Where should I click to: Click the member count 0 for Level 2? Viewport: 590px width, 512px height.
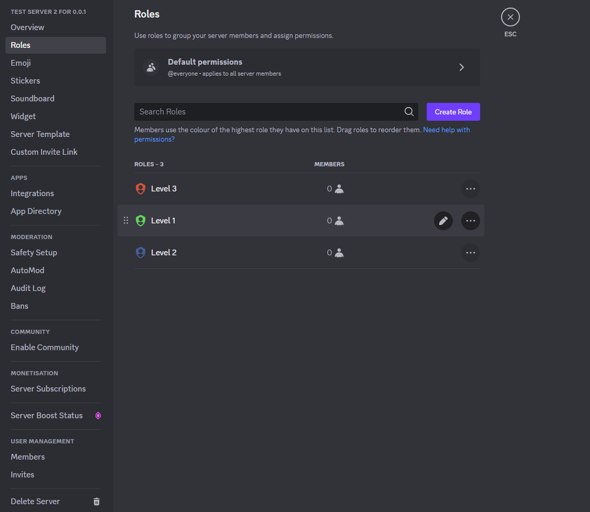tap(329, 252)
